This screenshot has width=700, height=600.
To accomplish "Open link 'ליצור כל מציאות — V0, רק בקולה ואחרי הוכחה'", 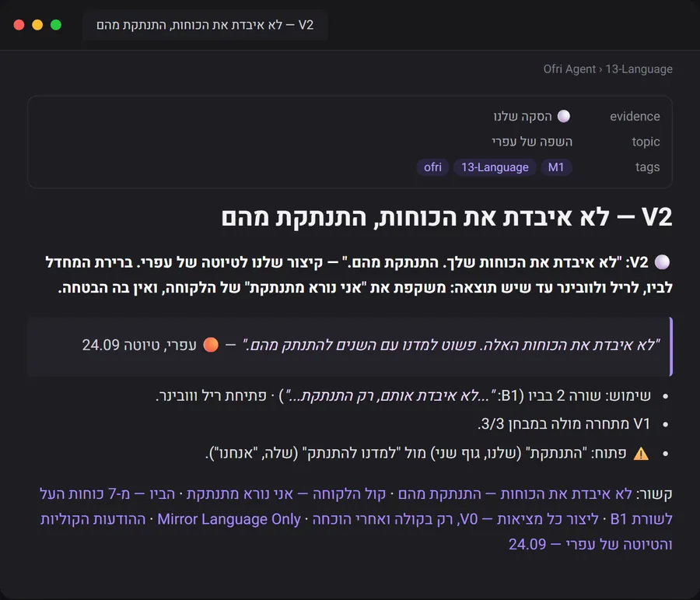I will [455, 519].
